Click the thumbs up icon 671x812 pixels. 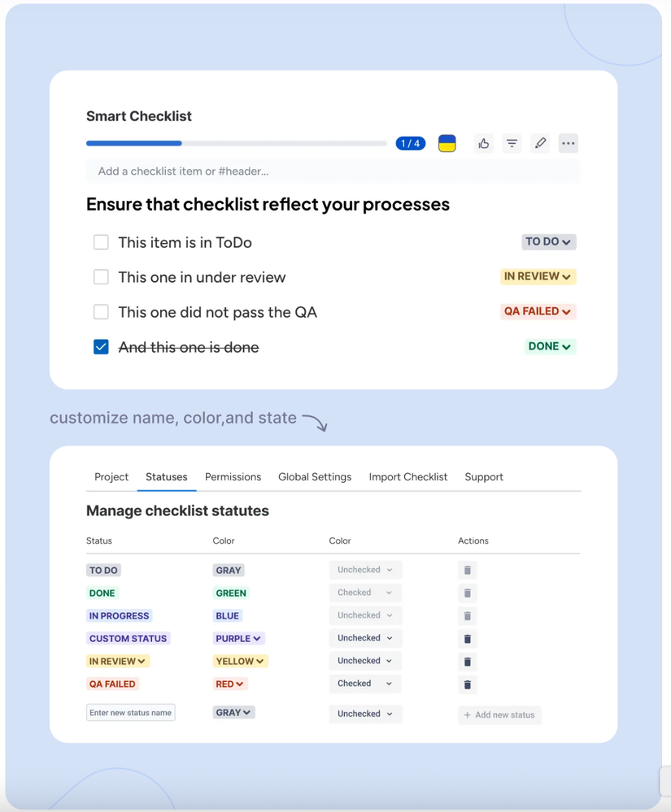point(483,143)
